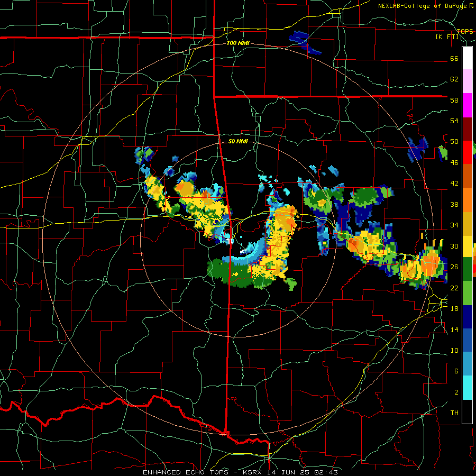
Task: Click the legend value '46'
Action: click(454, 163)
